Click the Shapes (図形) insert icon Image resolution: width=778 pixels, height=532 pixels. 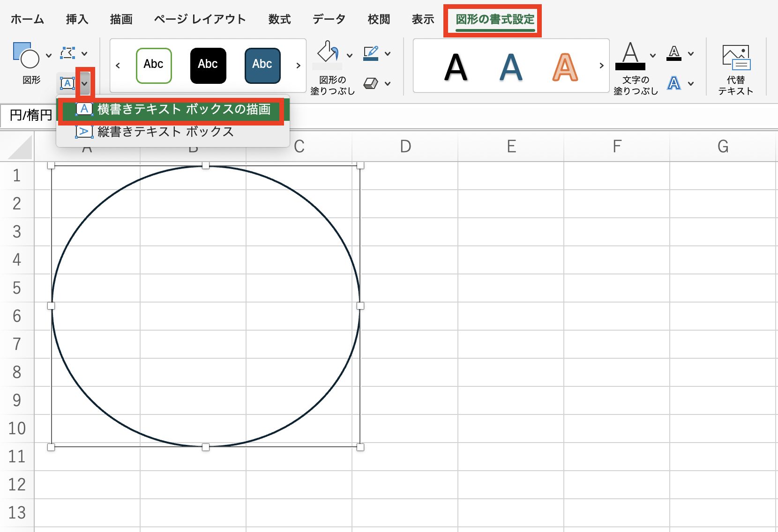point(26,56)
